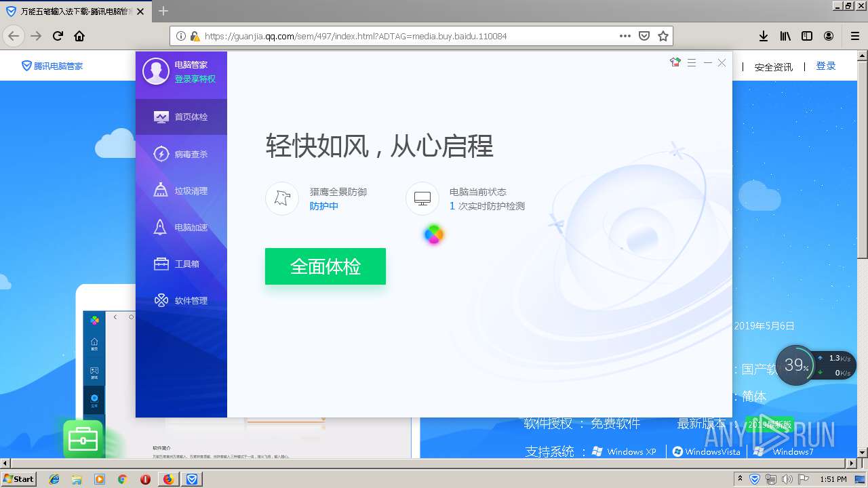868x488 pixels.
Task: Click site info lock icon
Action: [x=195, y=36]
